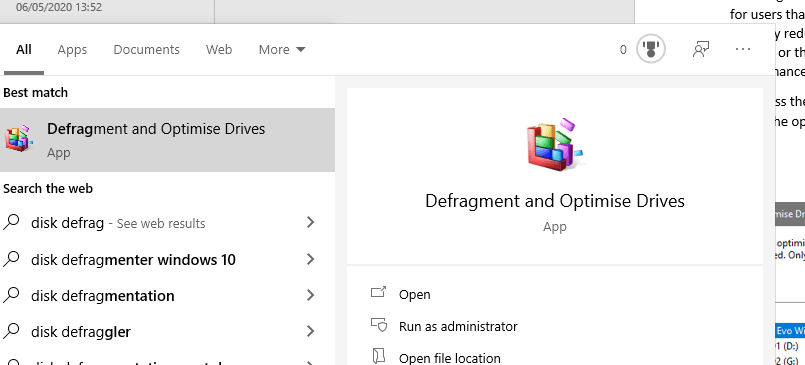The height and width of the screenshot is (365, 805).
Task: Click magnifier icon beside 'disk defrag'
Action: click(11, 222)
